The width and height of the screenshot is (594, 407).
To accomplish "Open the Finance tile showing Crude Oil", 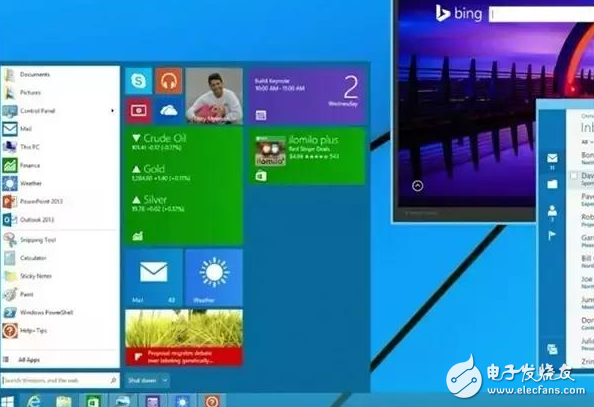I will (x=184, y=186).
